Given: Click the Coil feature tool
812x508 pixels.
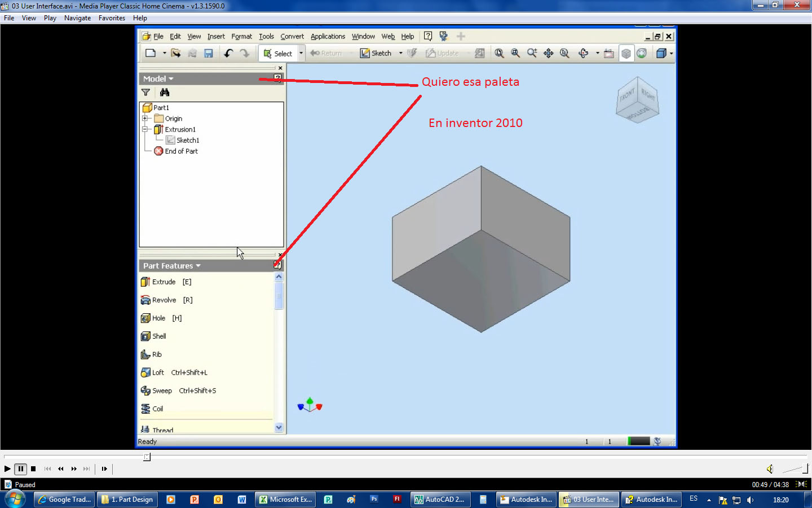Looking at the screenshot, I should coord(152,409).
